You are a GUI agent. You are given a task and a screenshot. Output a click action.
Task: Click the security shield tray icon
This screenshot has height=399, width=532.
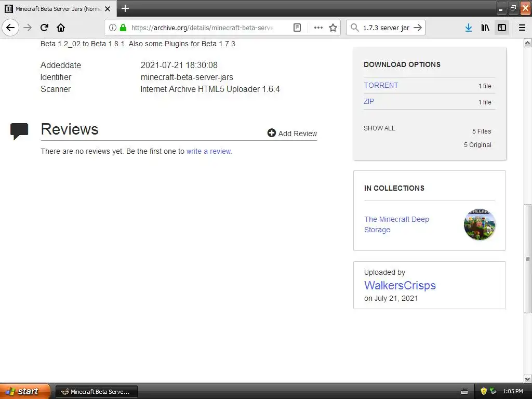[x=484, y=391]
